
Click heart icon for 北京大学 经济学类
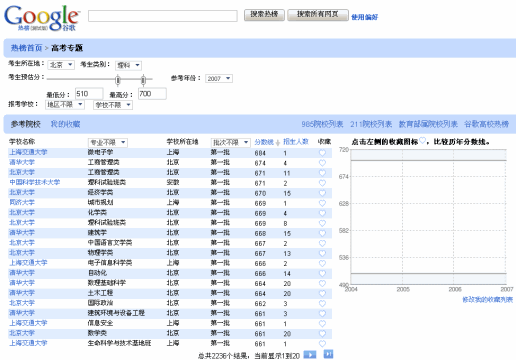pos(322,193)
